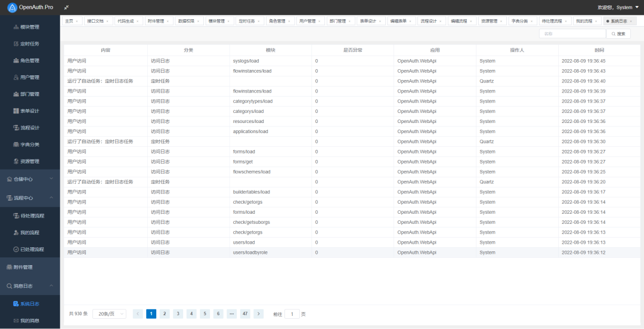The height and width of the screenshot is (329, 644).
Task: Open 字典分类 in the sidebar
Action: point(30,144)
